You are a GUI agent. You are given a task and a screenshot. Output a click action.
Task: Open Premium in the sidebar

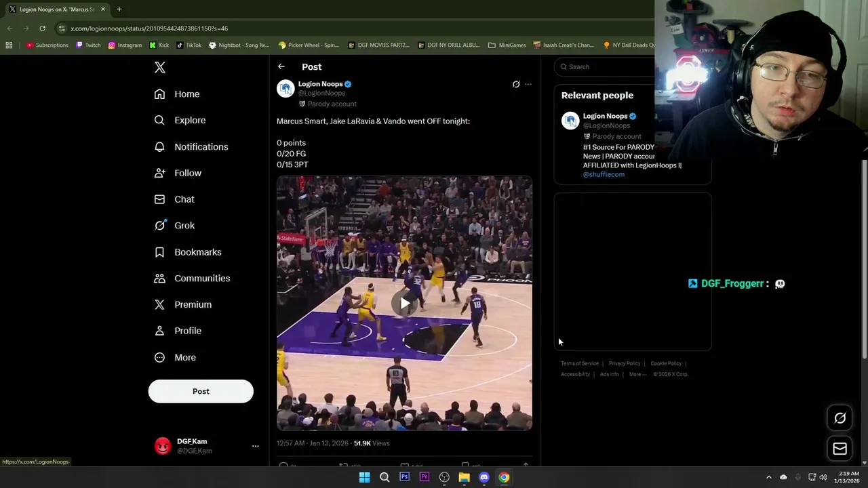[x=183, y=304]
